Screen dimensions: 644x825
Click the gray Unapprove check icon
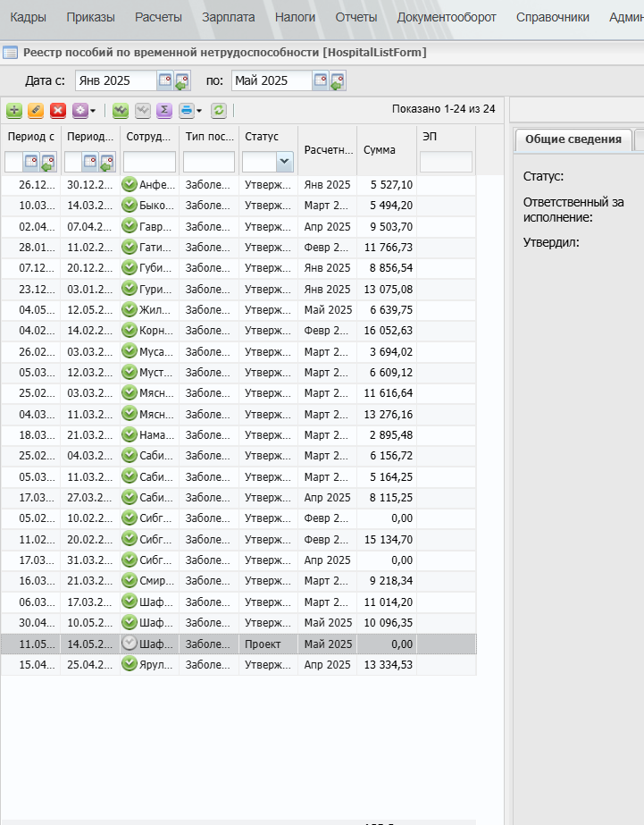coord(143,111)
